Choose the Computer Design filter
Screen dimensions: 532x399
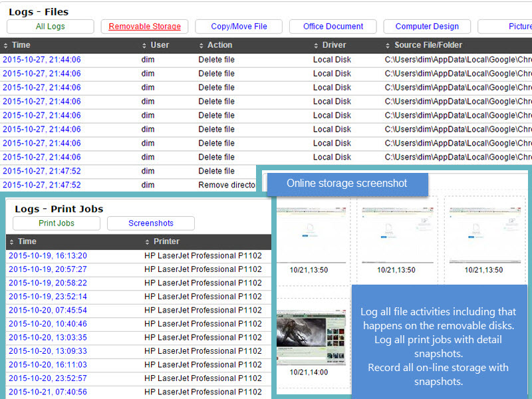(427, 27)
